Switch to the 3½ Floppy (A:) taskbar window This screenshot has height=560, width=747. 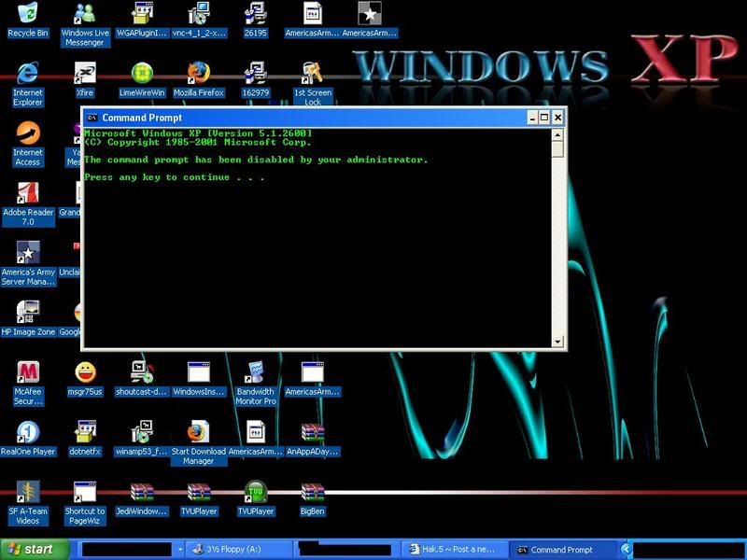coord(237,550)
